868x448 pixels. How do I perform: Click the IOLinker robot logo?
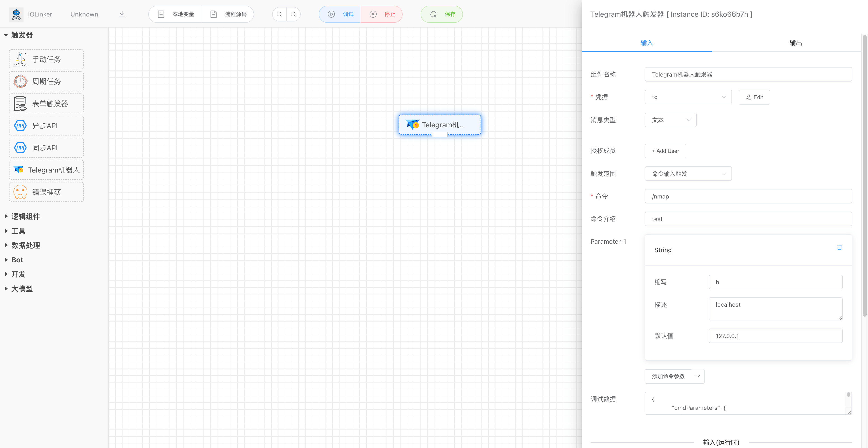16,14
